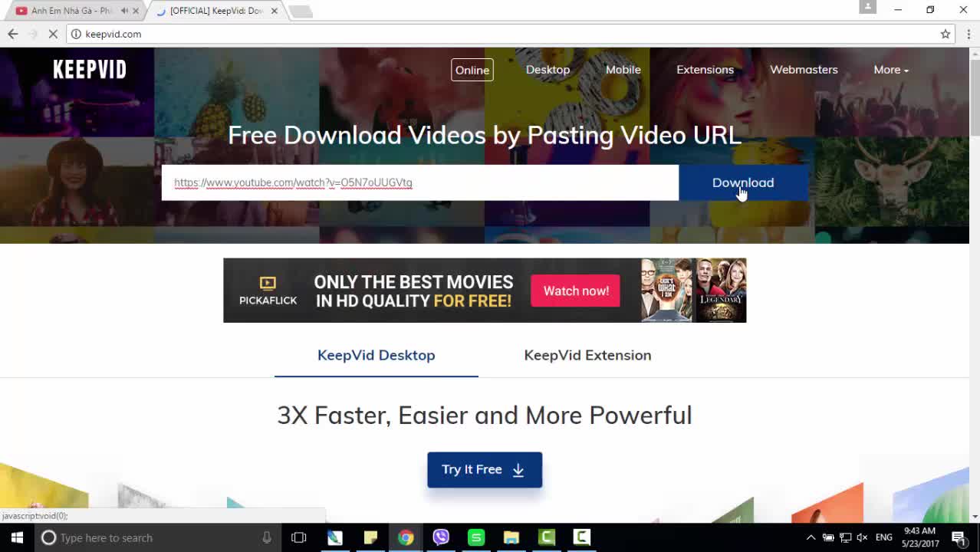This screenshot has width=980, height=552.
Task: Click the taskbar microphone icon
Action: pyautogui.click(x=267, y=537)
